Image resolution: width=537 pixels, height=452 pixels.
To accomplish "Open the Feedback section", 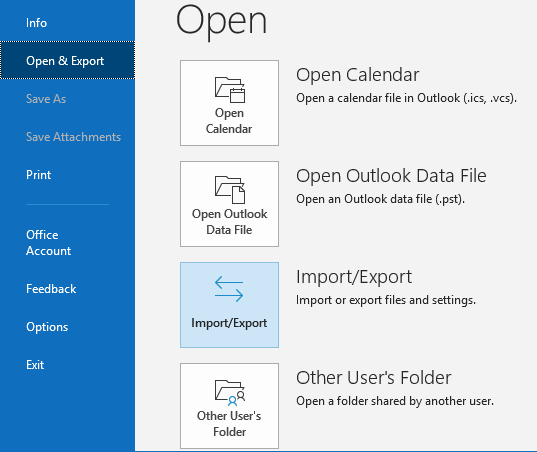I will coord(51,289).
